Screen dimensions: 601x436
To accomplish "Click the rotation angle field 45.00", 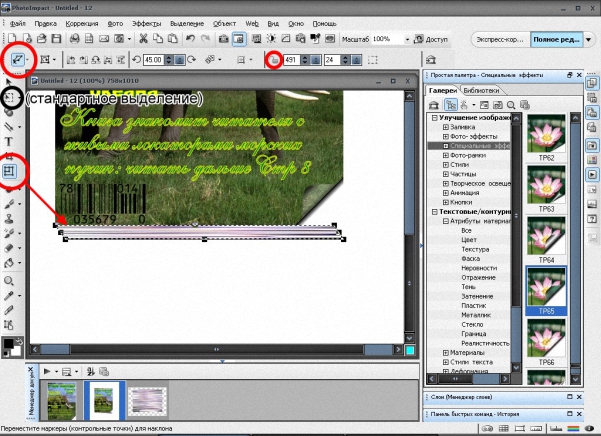I will coord(154,60).
